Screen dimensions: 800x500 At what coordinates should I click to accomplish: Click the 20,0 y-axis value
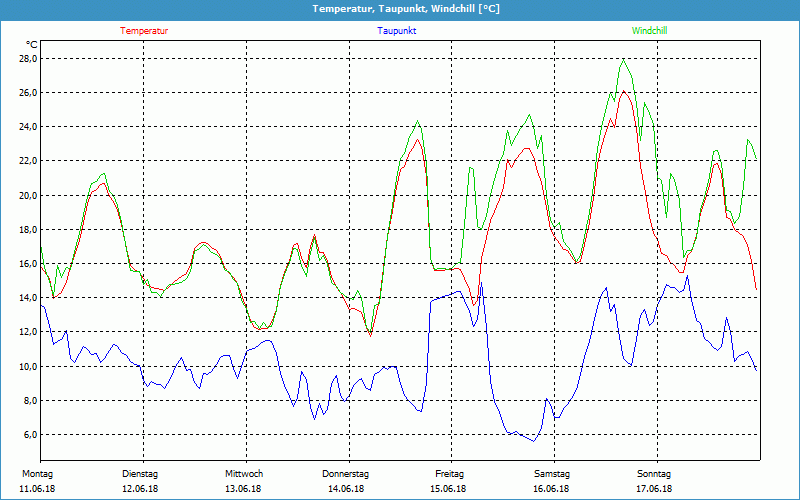(x=28, y=195)
